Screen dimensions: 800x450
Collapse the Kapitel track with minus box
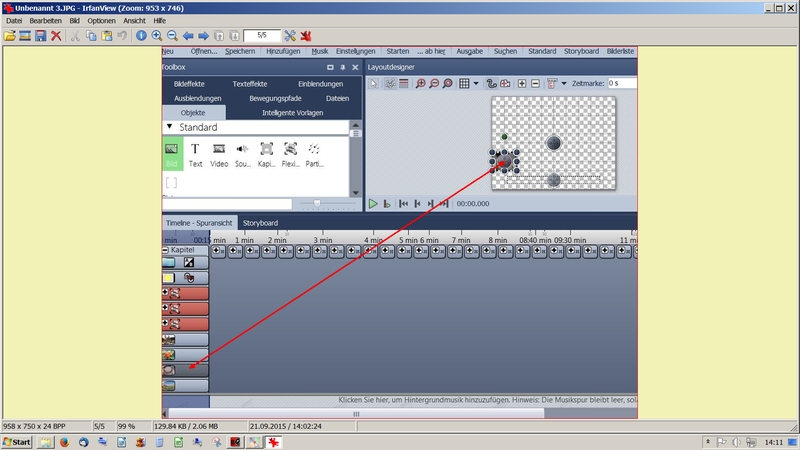(x=165, y=249)
